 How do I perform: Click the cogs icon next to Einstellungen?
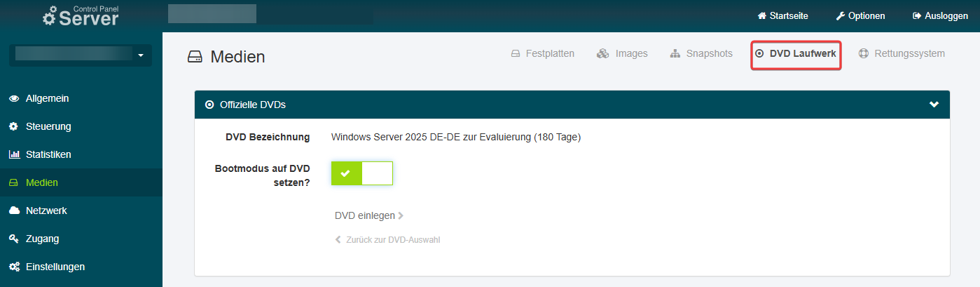tap(14, 267)
